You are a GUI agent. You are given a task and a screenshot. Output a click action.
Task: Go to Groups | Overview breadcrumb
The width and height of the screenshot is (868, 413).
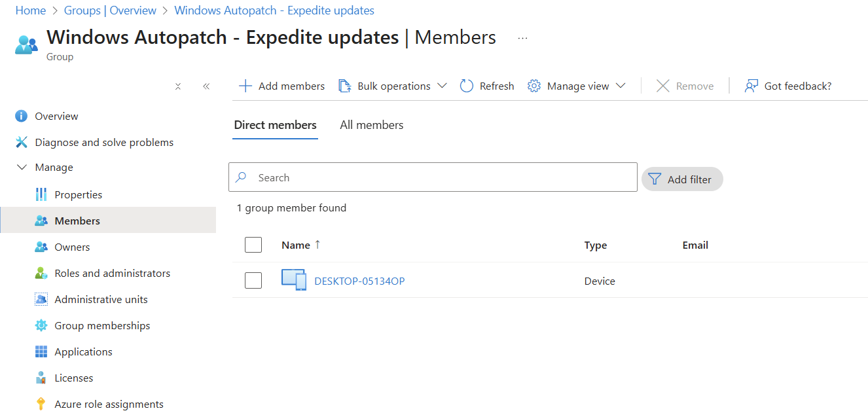click(x=110, y=10)
